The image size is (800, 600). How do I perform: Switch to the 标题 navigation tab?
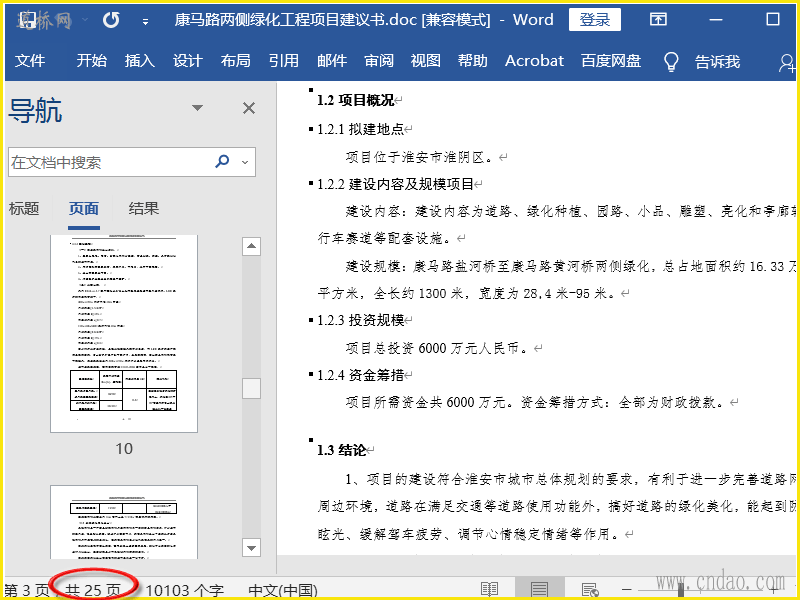[24, 208]
